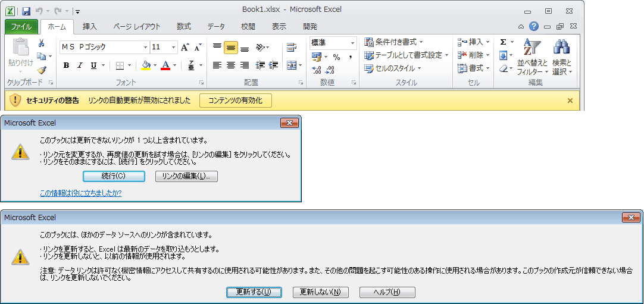Open この情報は役に立ちましたか? link
644x304 pixels.
(x=80, y=193)
